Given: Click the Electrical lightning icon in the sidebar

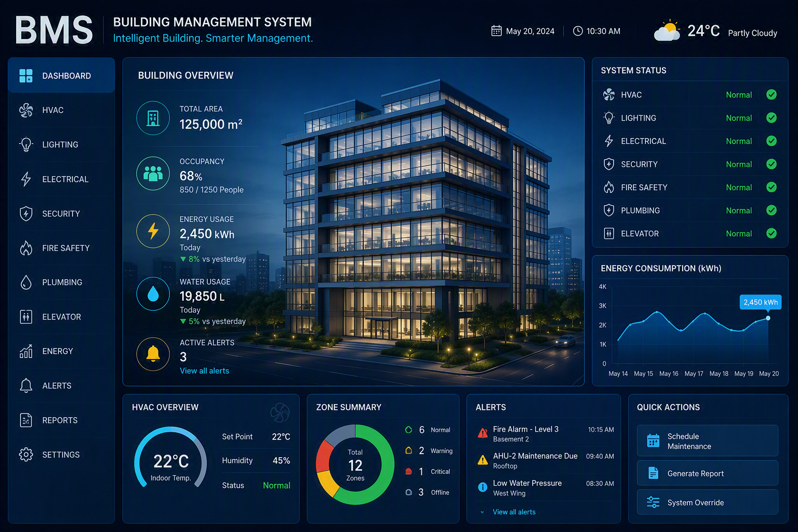Looking at the screenshot, I should (26, 179).
